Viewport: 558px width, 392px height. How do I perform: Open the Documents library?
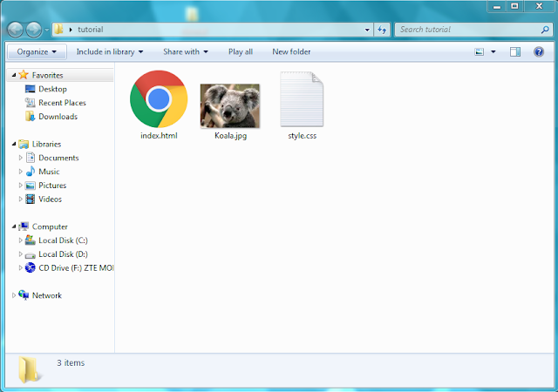pyautogui.click(x=58, y=158)
